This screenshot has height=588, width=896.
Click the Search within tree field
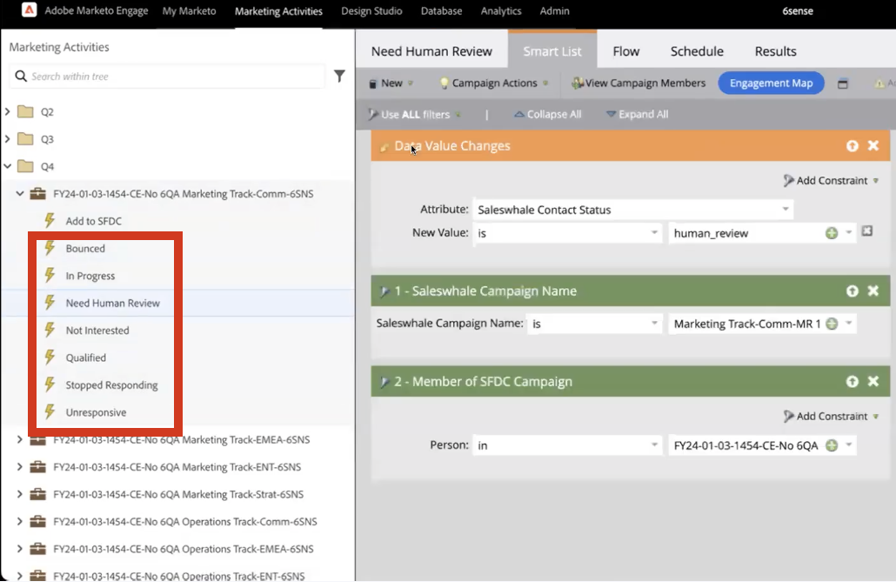[x=167, y=76]
